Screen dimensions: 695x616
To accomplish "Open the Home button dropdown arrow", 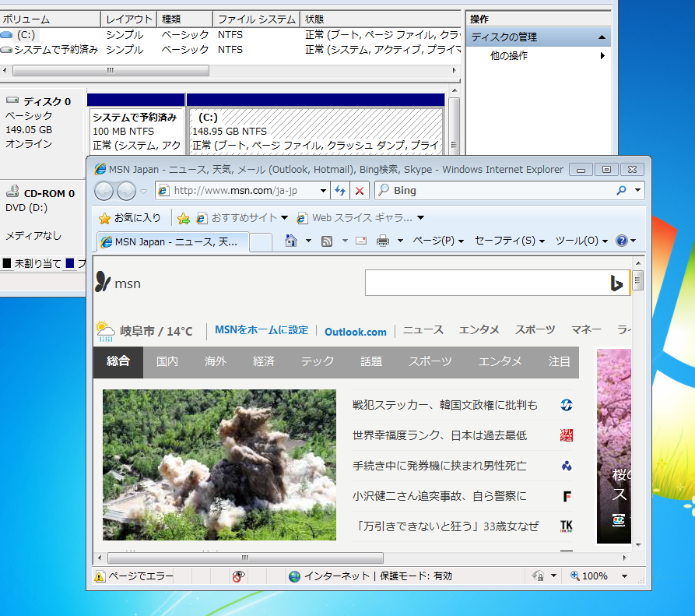I will click(308, 241).
